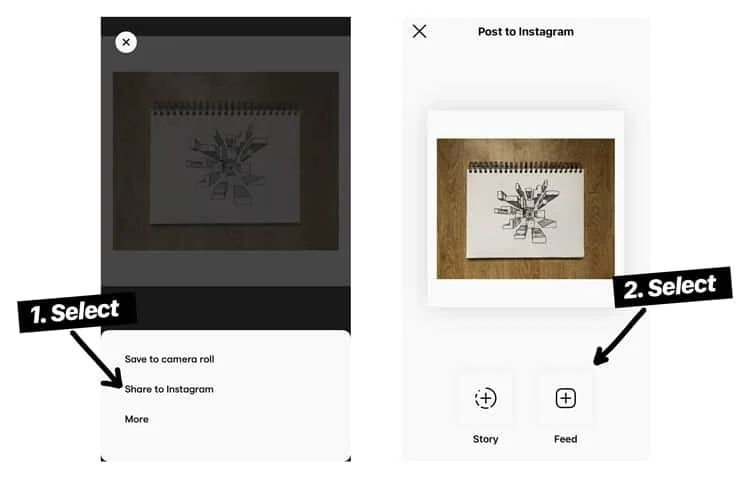Open the More sharing options

coord(136,419)
